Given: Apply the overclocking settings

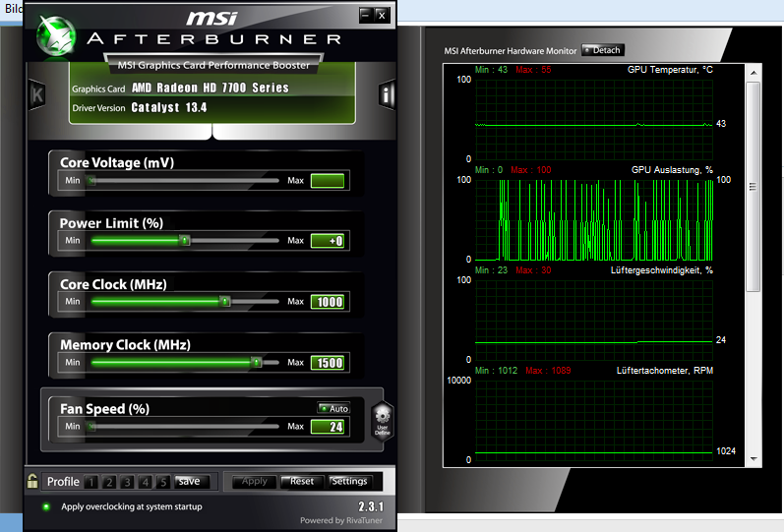Looking at the screenshot, I should click(255, 481).
